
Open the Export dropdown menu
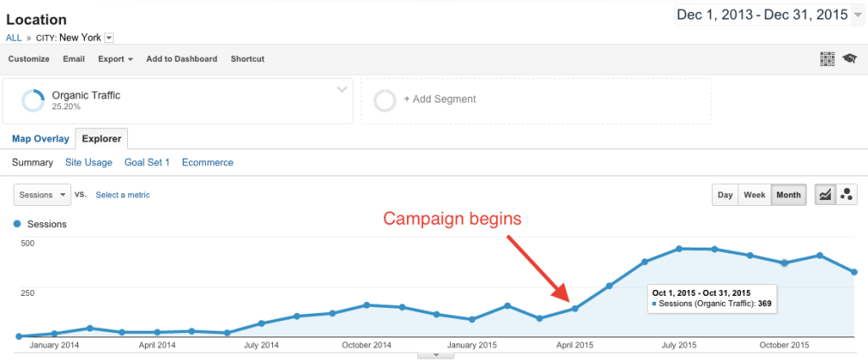115,59
